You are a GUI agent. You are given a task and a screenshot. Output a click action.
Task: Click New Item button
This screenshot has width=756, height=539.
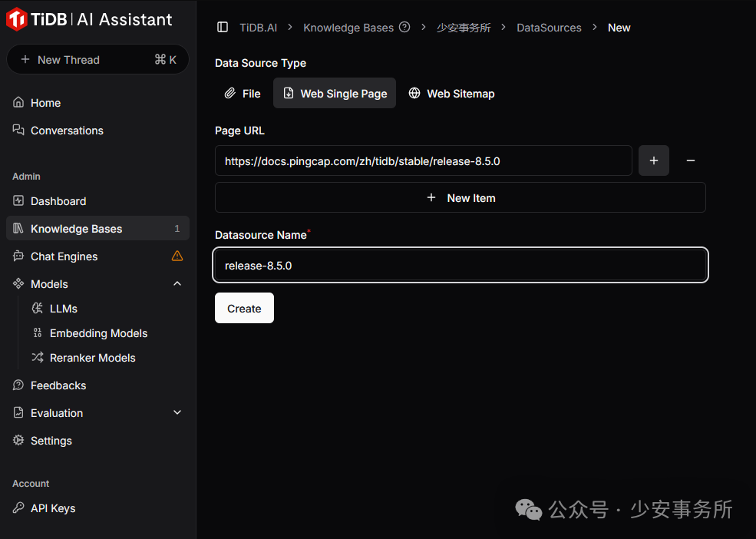click(461, 197)
